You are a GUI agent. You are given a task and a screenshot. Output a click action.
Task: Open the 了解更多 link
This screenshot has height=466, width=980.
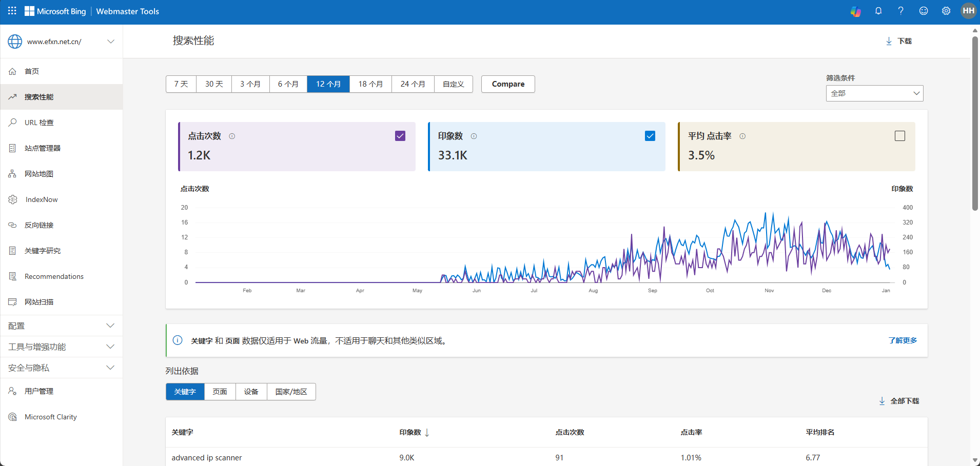click(x=903, y=340)
